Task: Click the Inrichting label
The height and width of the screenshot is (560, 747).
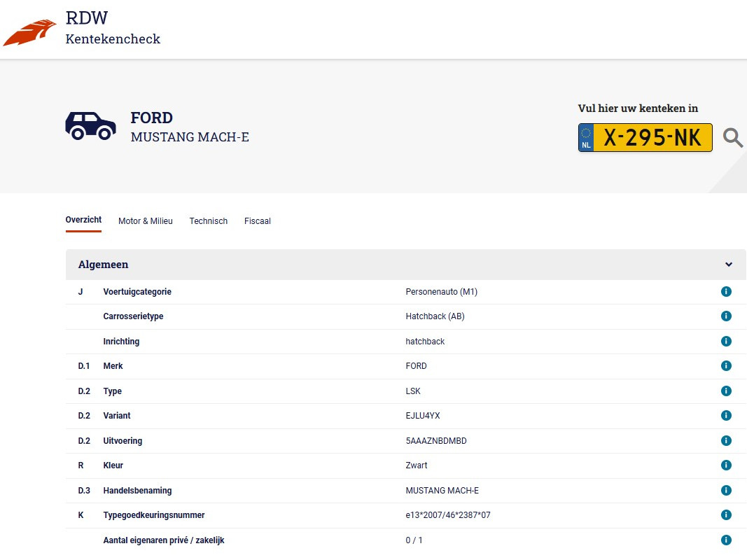Action: pyautogui.click(x=121, y=342)
